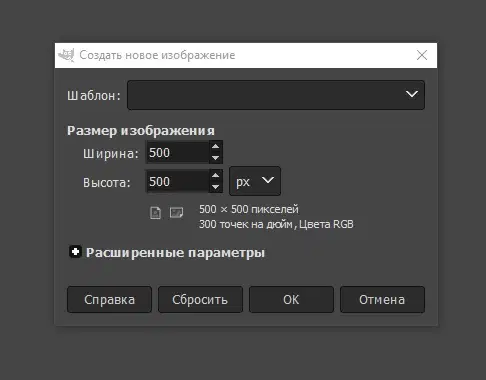Decrease Ширина value with down arrow

(216, 158)
